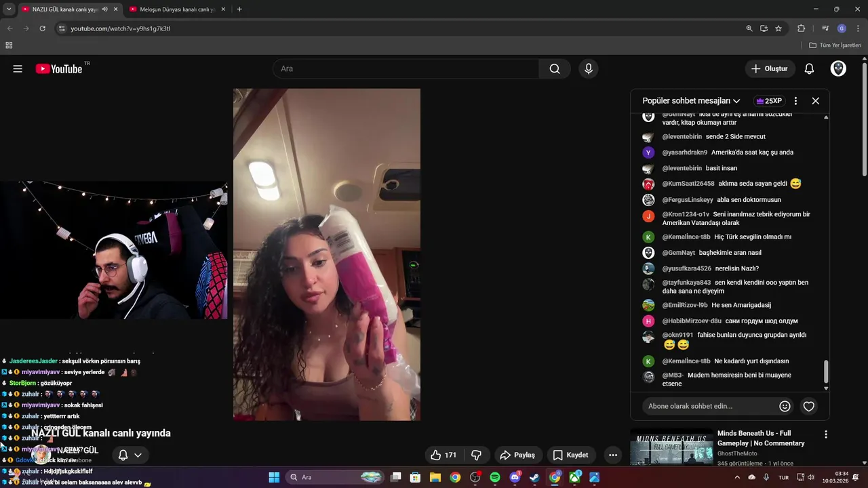Open more actions menu below video
This screenshot has width=868, height=488.
[x=613, y=455]
